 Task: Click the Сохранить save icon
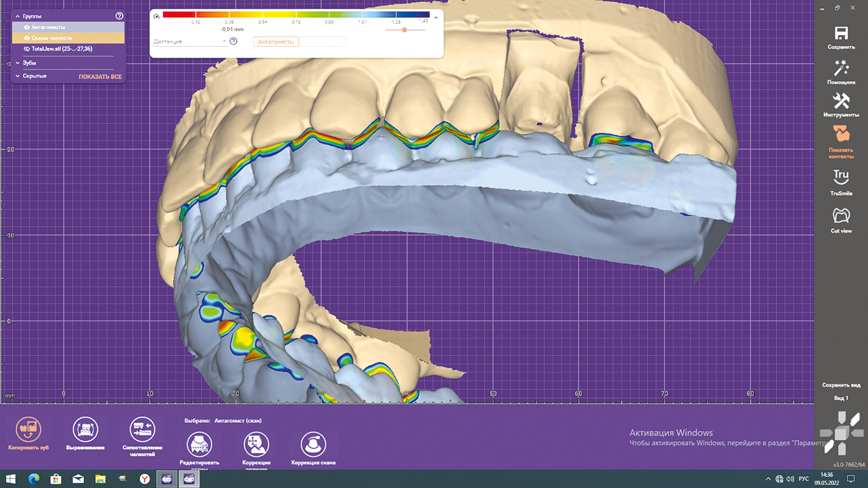click(841, 34)
